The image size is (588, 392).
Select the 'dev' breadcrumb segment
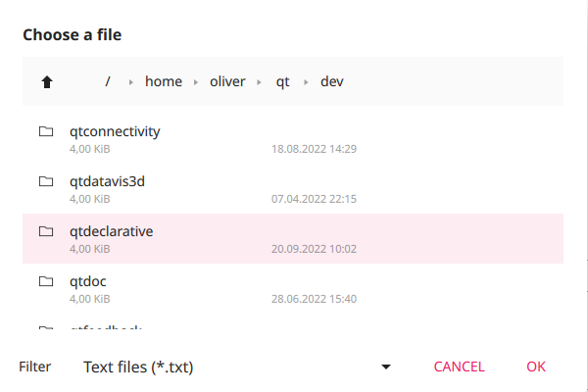(x=332, y=81)
